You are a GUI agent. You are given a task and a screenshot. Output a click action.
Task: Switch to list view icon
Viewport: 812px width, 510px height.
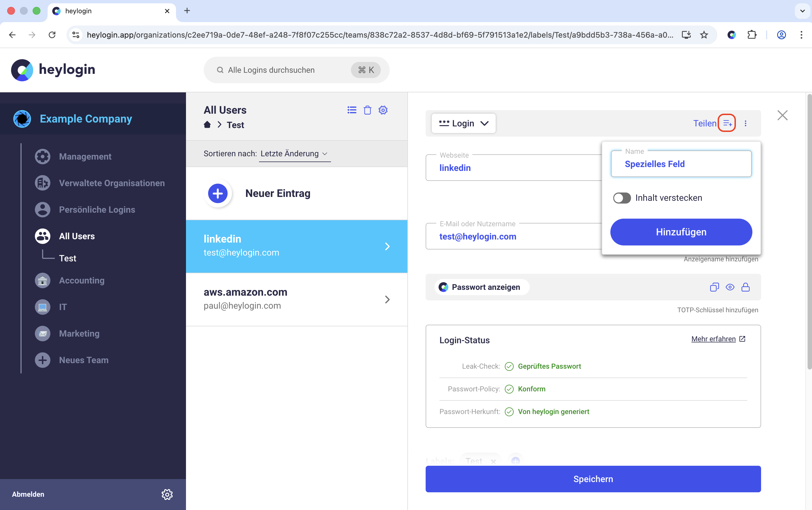(x=352, y=110)
